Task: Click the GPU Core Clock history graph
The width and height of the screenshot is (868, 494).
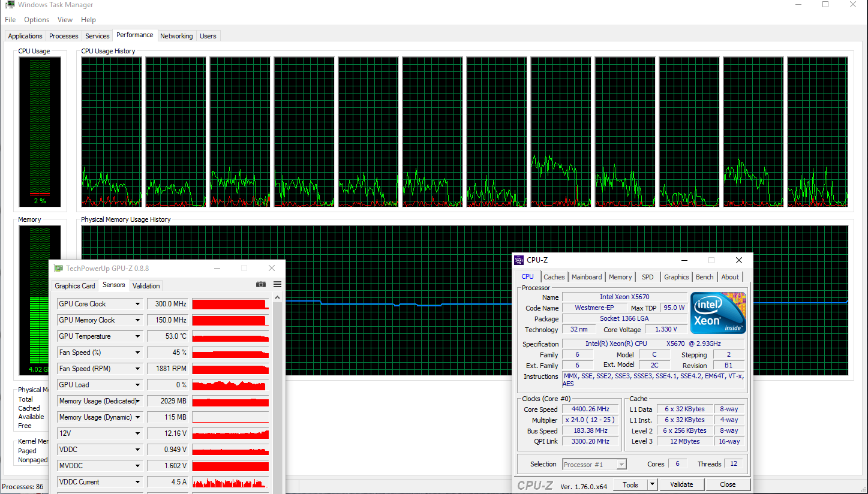Action: coord(230,304)
